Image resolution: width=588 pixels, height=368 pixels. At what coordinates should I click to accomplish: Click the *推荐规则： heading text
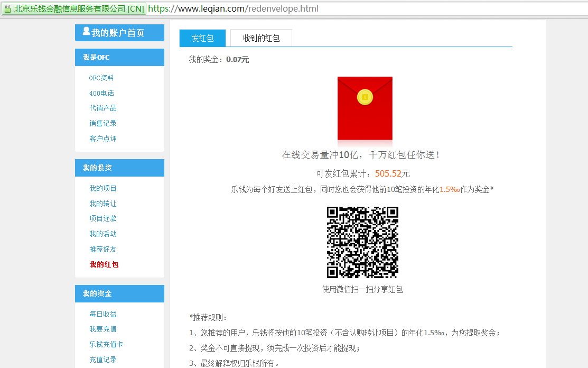[208, 318]
